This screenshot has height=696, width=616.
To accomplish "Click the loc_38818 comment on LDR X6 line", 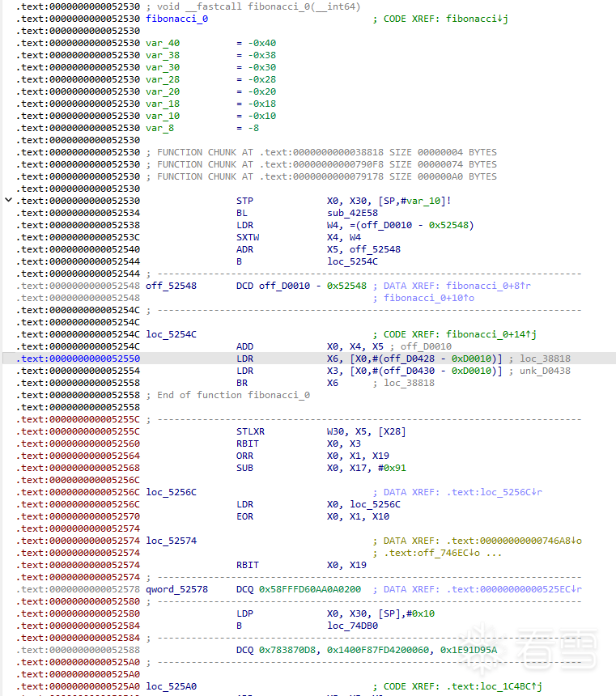I will click(545, 358).
